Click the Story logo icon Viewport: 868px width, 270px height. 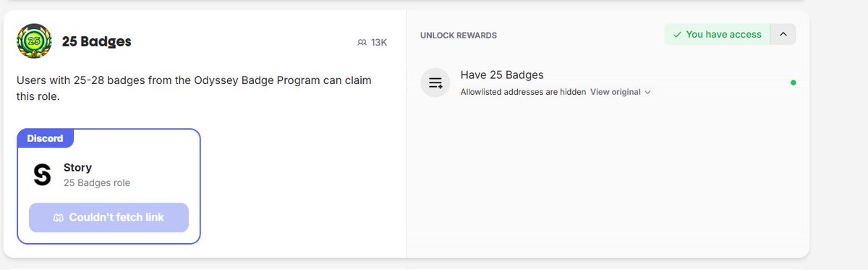pyautogui.click(x=43, y=174)
